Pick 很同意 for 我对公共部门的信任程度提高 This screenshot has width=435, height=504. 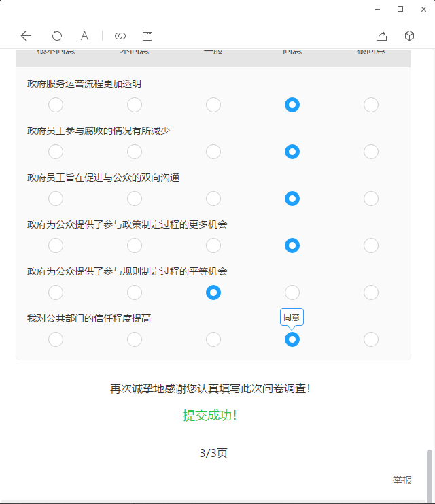[371, 339]
